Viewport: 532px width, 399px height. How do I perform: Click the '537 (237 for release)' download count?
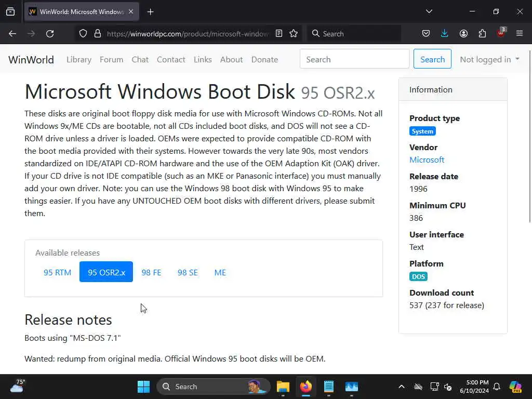[x=447, y=305]
